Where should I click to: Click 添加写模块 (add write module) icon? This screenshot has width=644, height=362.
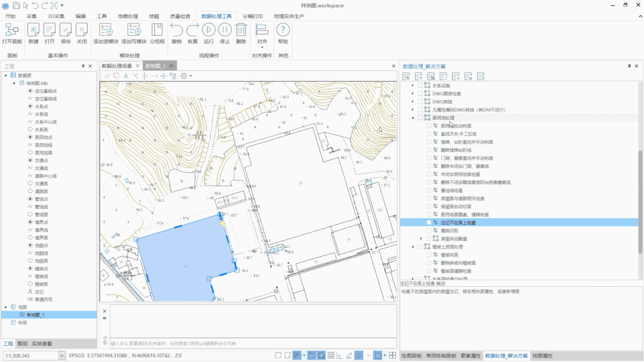(x=134, y=30)
